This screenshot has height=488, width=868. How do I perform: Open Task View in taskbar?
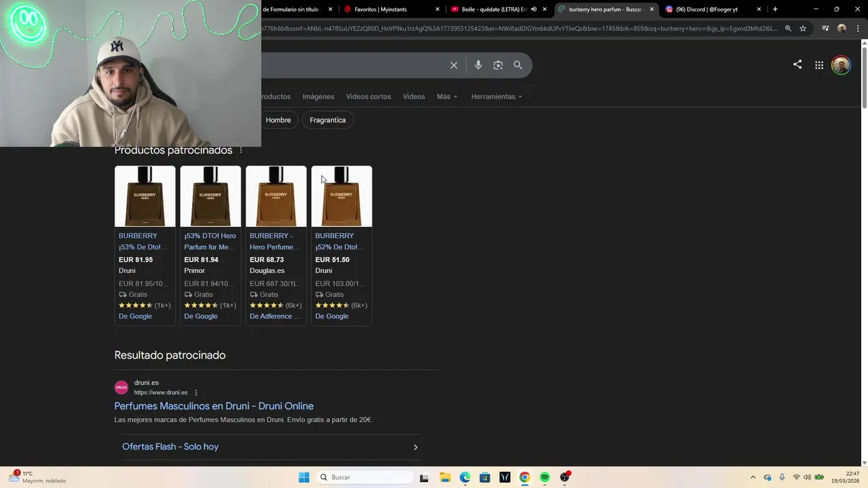tap(424, 477)
